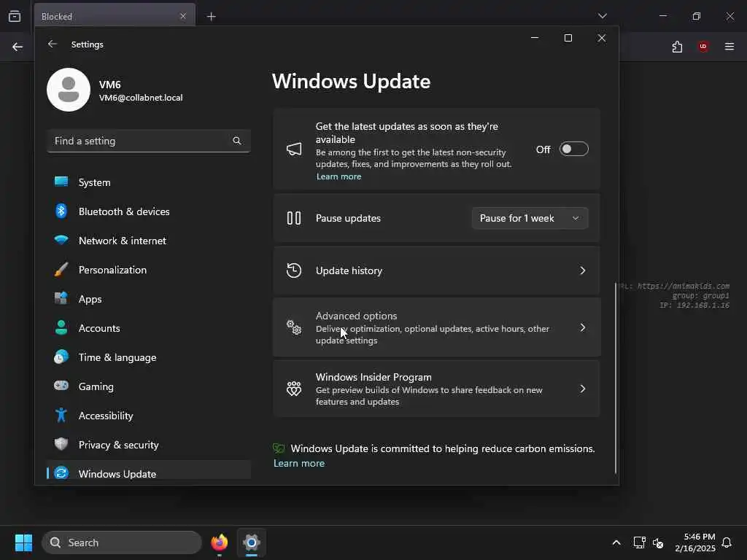Click the Advanced options gears icon
This screenshot has height=560, width=747.
294,327
